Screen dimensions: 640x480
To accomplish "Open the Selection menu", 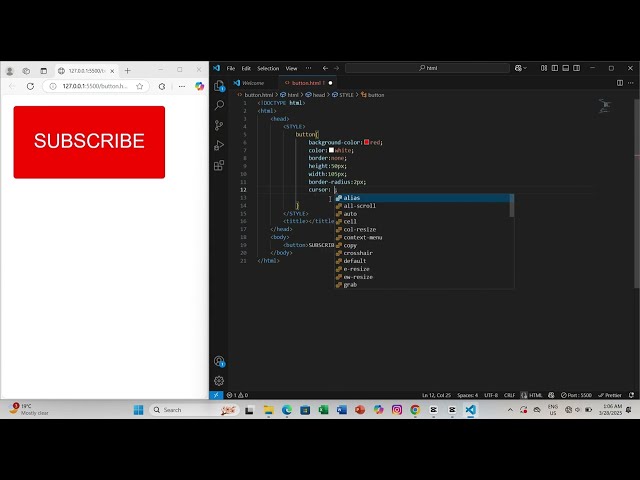I will 268,68.
